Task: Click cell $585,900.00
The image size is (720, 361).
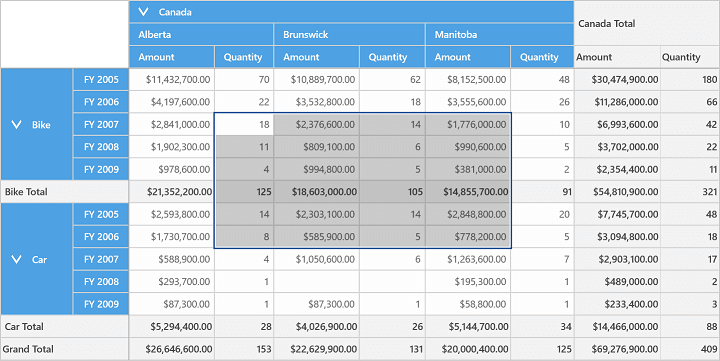Action: (317, 237)
